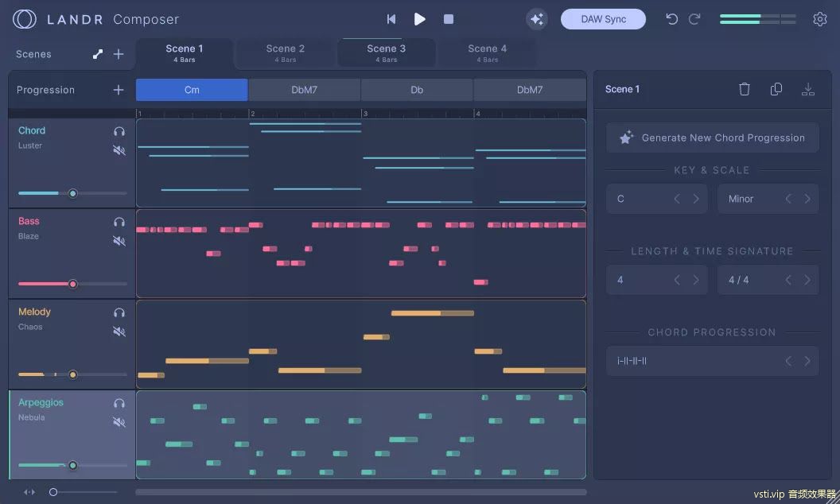Click the AI sparkle generate icon

(537, 19)
